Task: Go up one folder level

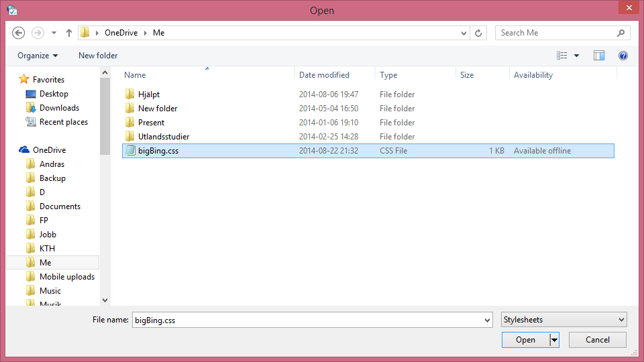Action: [x=69, y=33]
